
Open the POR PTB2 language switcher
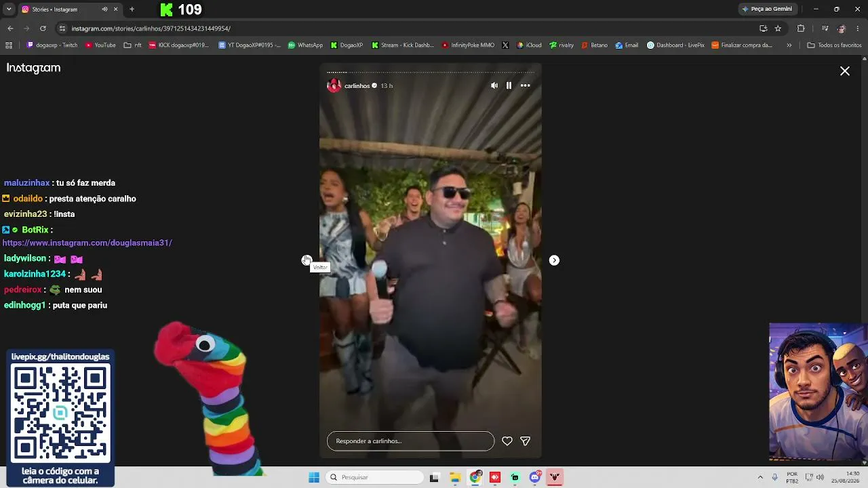point(792,477)
